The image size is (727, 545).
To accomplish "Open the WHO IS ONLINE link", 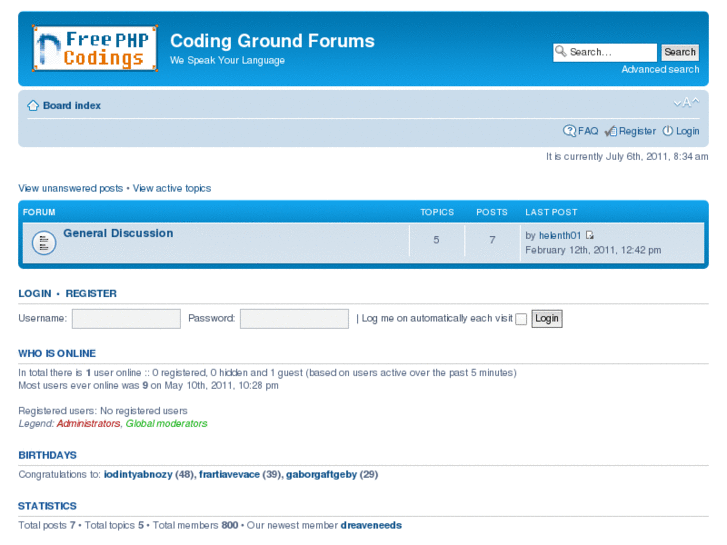I will [x=57, y=353].
